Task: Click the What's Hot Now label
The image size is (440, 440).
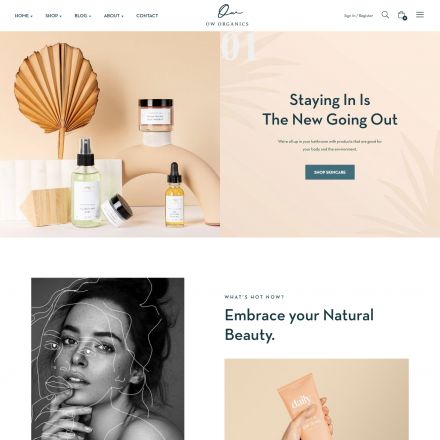Action: click(254, 297)
